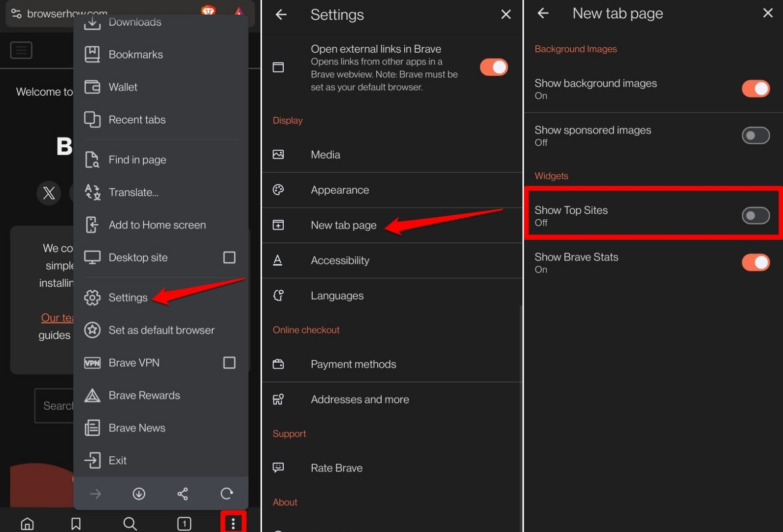Open Downloads from the menu
783x532 pixels.
click(161, 22)
